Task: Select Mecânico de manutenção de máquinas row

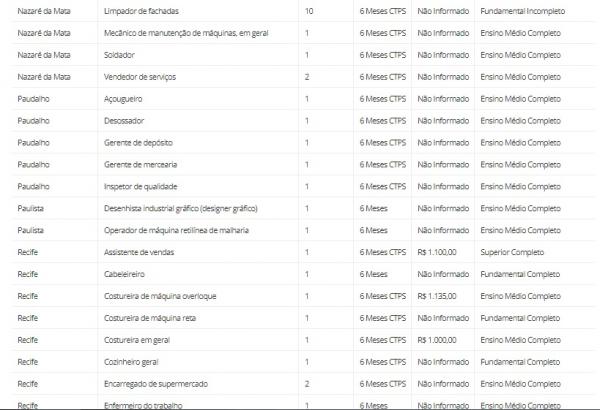Action: [302, 33]
